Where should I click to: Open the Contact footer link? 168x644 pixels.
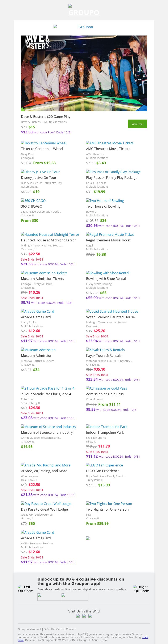71,629
